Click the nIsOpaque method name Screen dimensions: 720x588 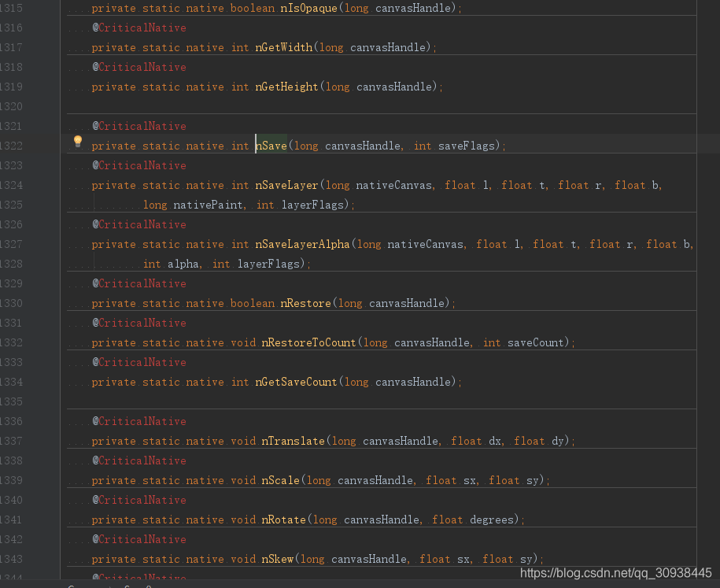pyautogui.click(x=308, y=8)
